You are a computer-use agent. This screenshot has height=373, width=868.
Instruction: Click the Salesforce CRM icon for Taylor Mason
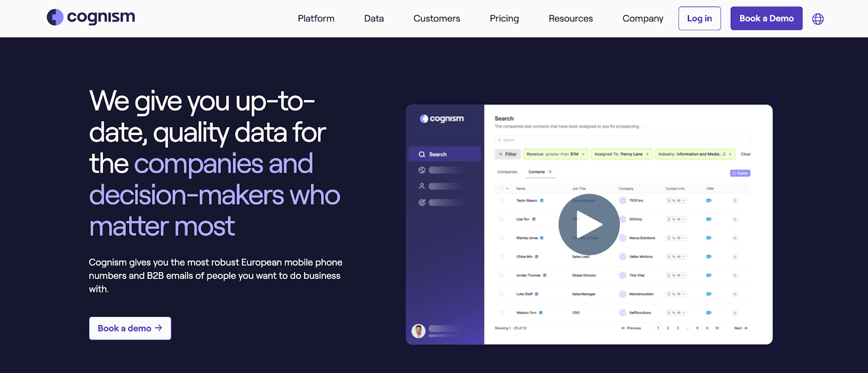[x=709, y=201]
